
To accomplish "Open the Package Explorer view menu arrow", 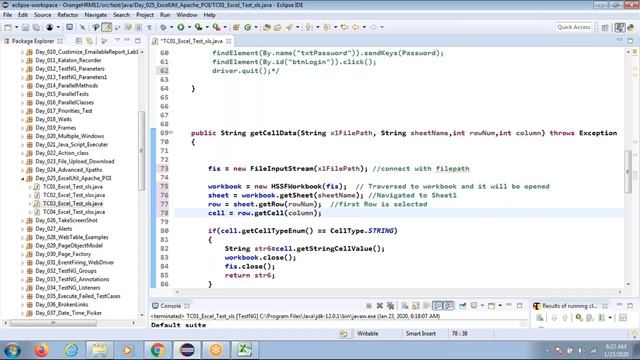I will [x=117, y=40].
